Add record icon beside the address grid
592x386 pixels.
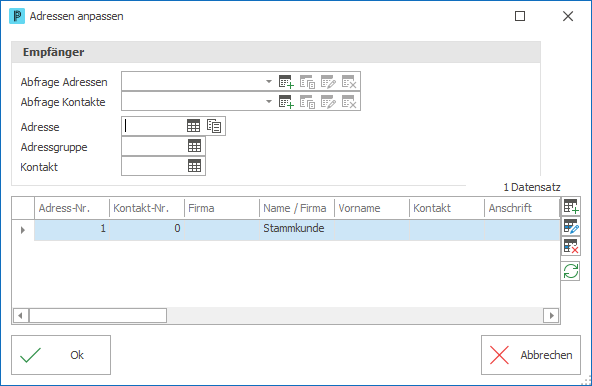[x=570, y=206]
